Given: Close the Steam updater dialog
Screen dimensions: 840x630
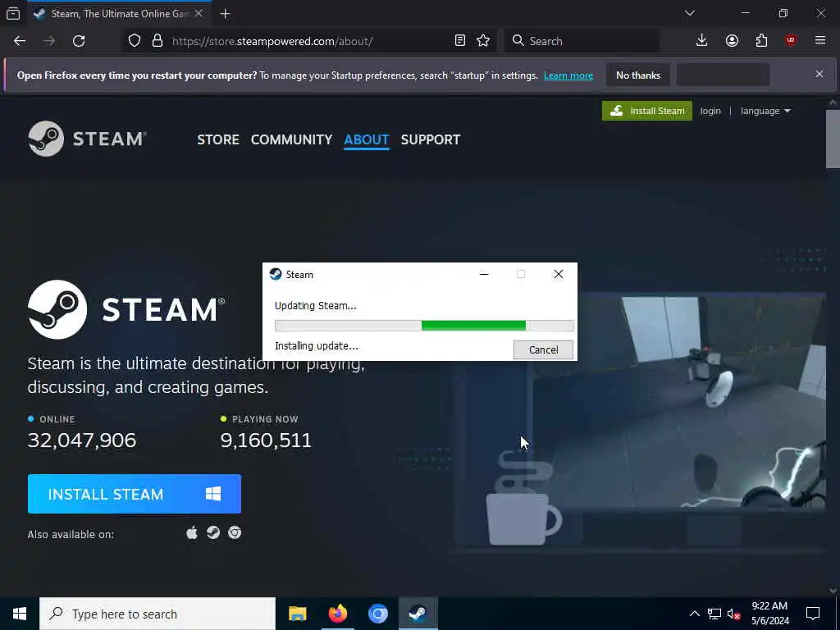Looking at the screenshot, I should click(x=558, y=274).
